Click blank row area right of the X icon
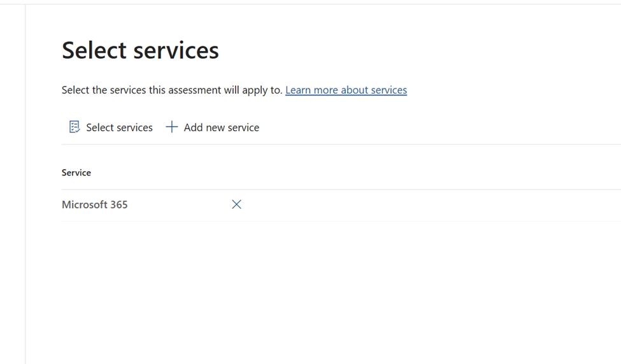This screenshot has height=364, width=621. point(414,205)
